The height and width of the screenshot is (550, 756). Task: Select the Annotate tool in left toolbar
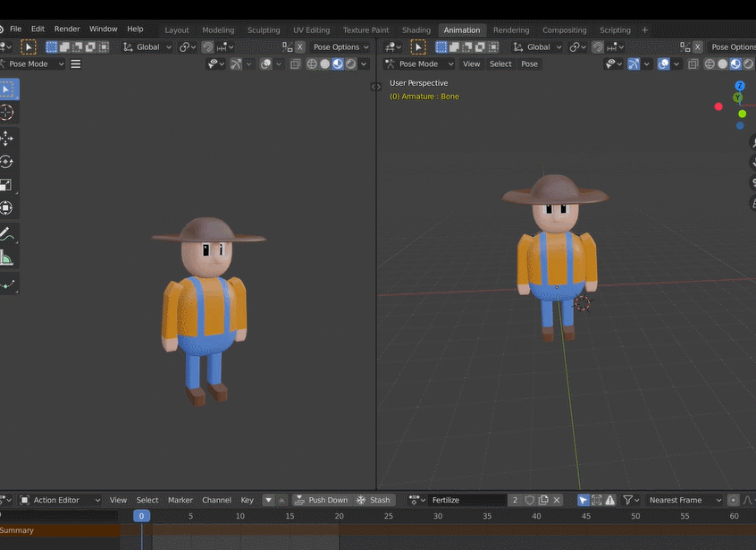(7, 235)
